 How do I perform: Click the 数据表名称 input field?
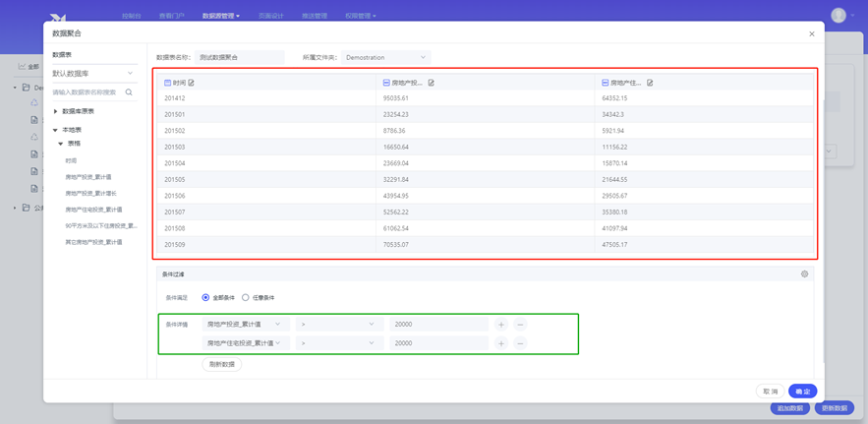(x=240, y=57)
